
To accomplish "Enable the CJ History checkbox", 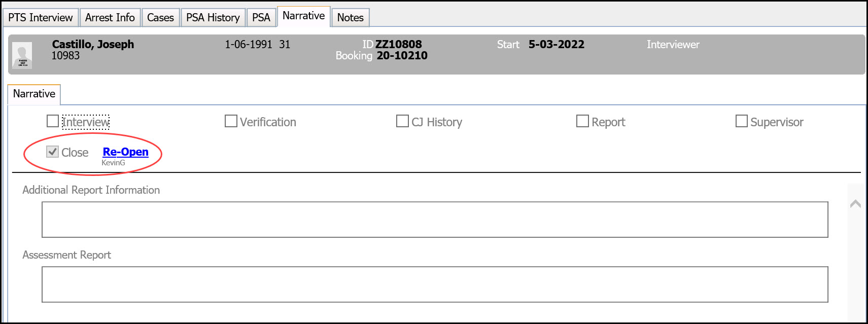I will 402,121.
